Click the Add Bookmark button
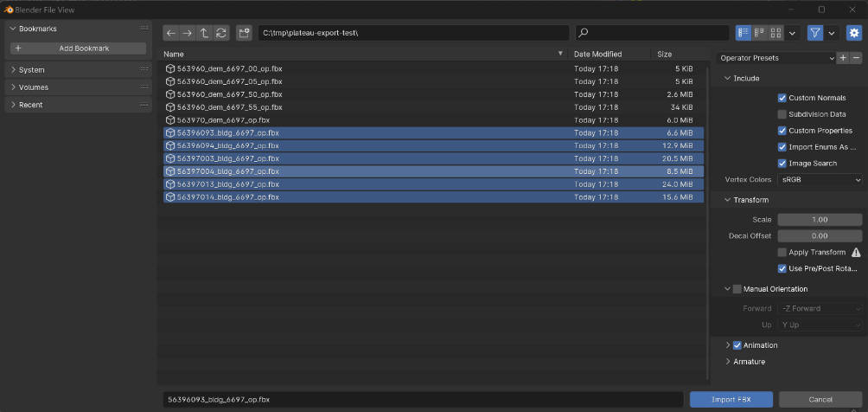 (x=78, y=48)
